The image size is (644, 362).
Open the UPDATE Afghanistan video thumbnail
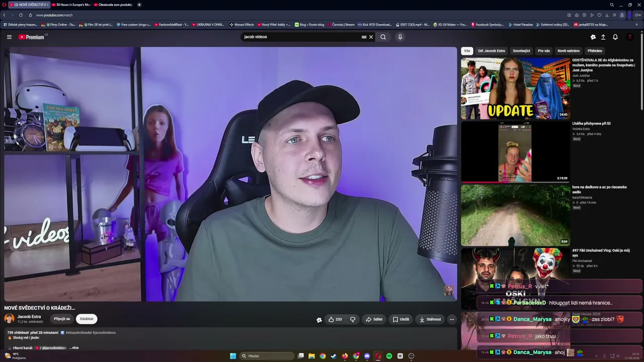(515, 88)
